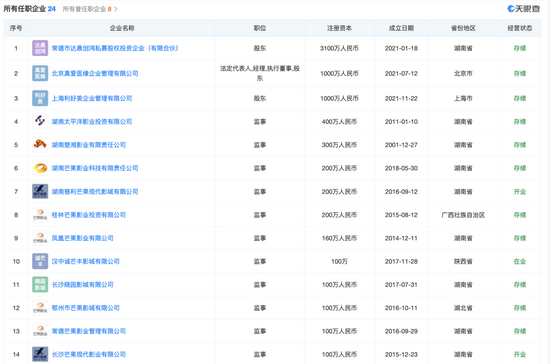This screenshot has height=364, width=550.
Task: Click 上海市 region cell
Action: [463, 98]
